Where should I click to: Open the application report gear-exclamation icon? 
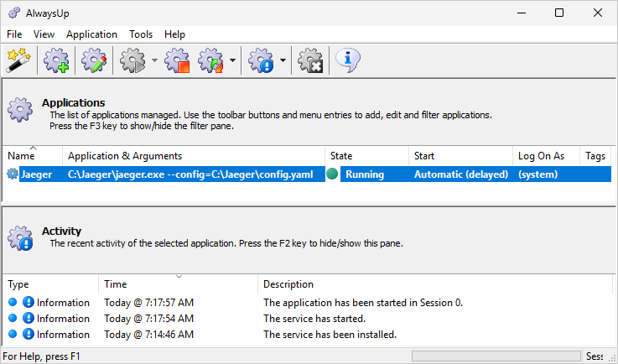pyautogui.click(x=261, y=60)
